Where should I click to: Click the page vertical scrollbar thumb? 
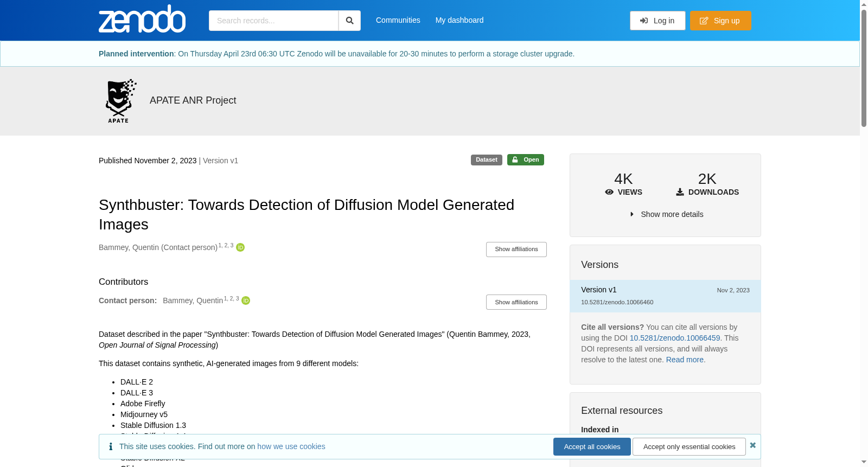click(864, 68)
